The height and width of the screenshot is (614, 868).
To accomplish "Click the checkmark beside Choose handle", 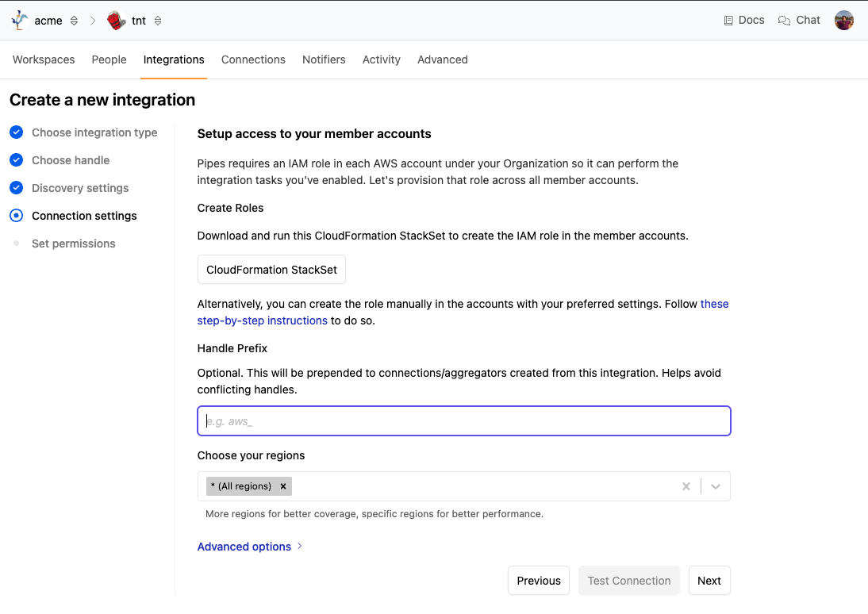I will click(x=16, y=160).
